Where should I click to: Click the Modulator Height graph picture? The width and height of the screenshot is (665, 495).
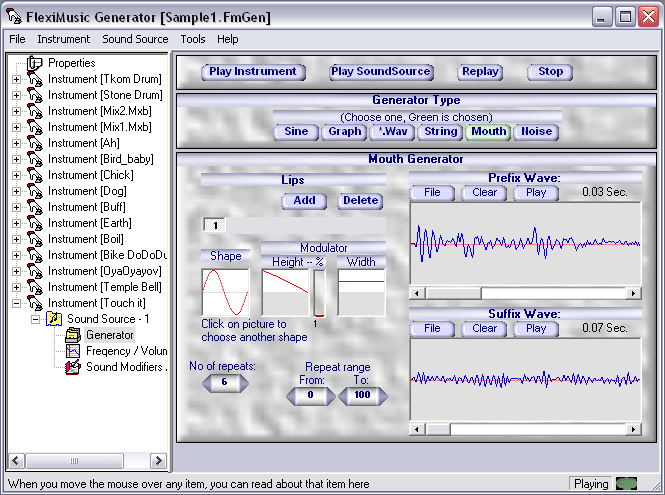285,292
